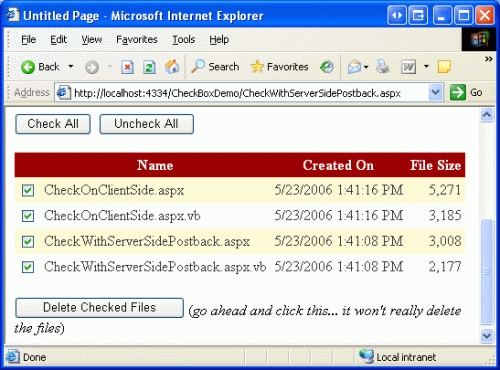
Task: Click the green Back arrow icon
Action: 28,67
